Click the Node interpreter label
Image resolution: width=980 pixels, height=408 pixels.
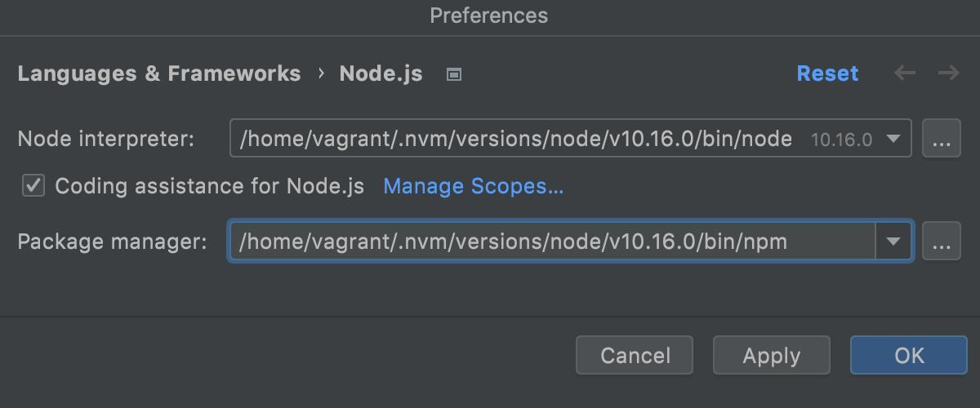pos(106,139)
